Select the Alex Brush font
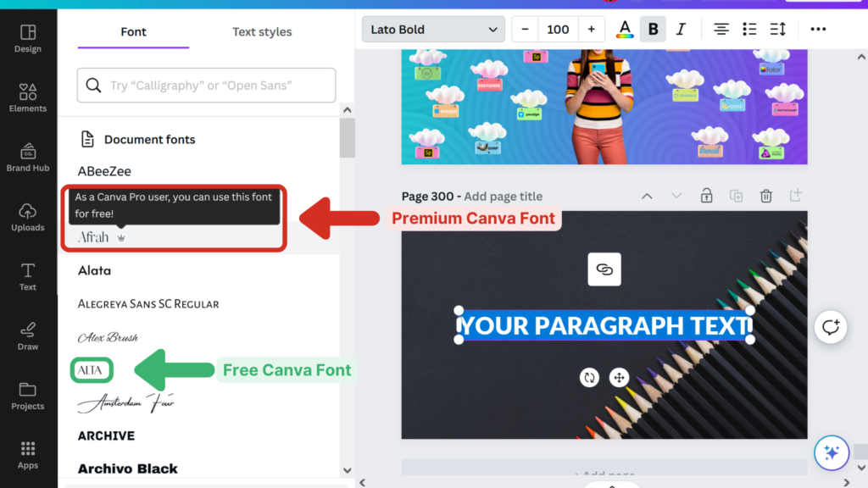The width and height of the screenshot is (868, 488). coord(108,337)
